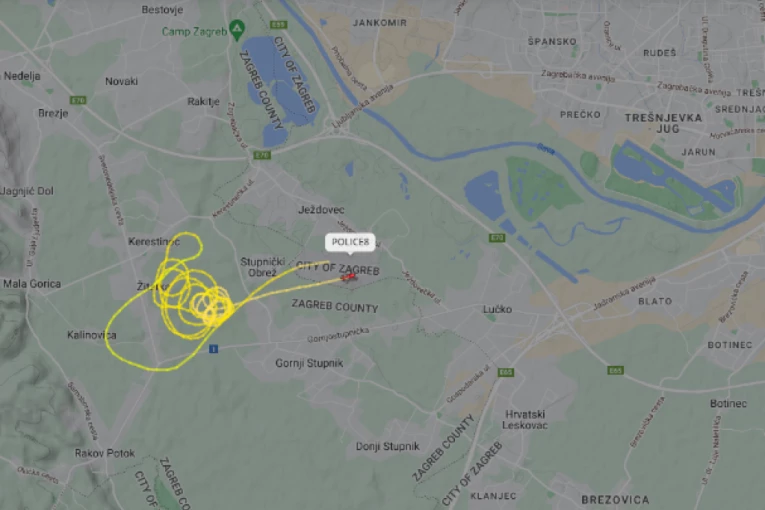Click the JARUN district label
Viewport: 765px width, 510px height.
point(698,152)
